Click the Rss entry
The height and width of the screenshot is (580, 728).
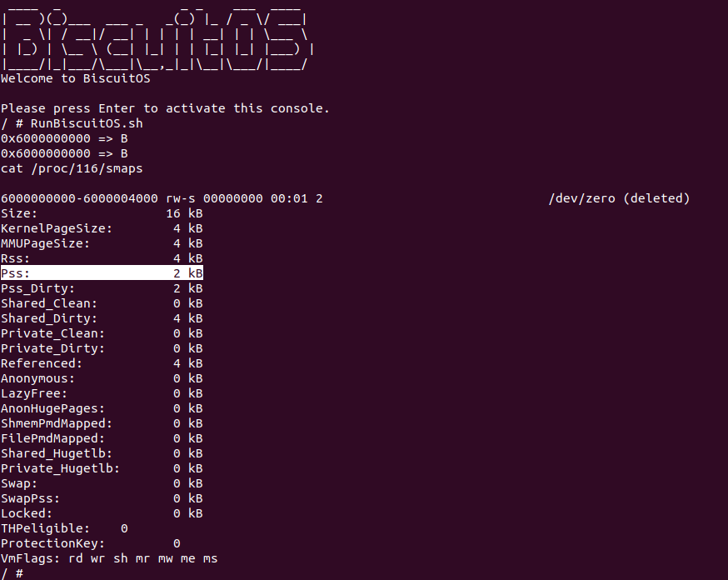(101, 258)
